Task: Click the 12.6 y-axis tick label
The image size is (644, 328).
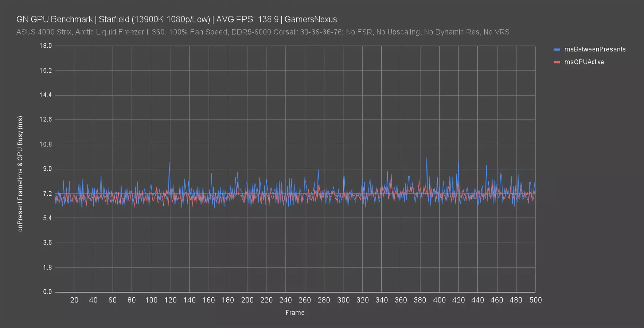Action: point(46,120)
